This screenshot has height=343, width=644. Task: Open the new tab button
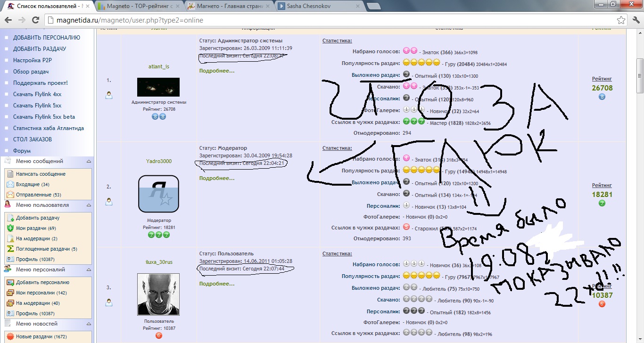[374, 7]
